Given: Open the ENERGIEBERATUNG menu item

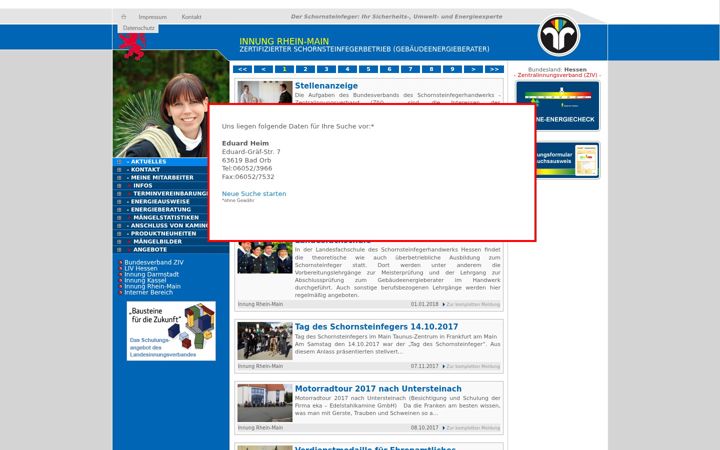Looking at the screenshot, I should (x=161, y=209).
